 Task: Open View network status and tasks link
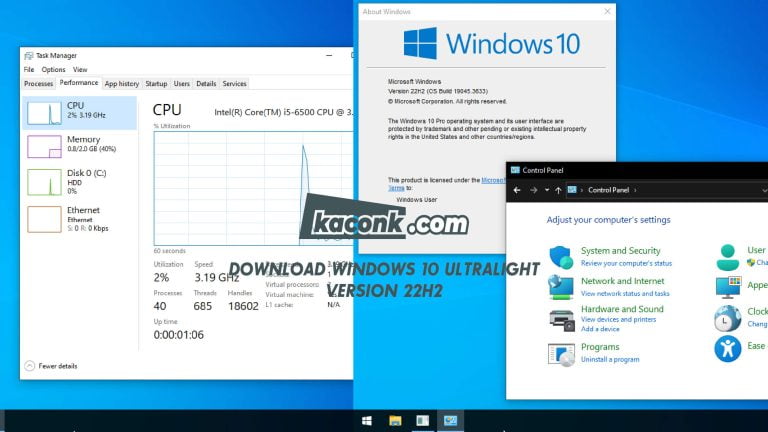625,293
